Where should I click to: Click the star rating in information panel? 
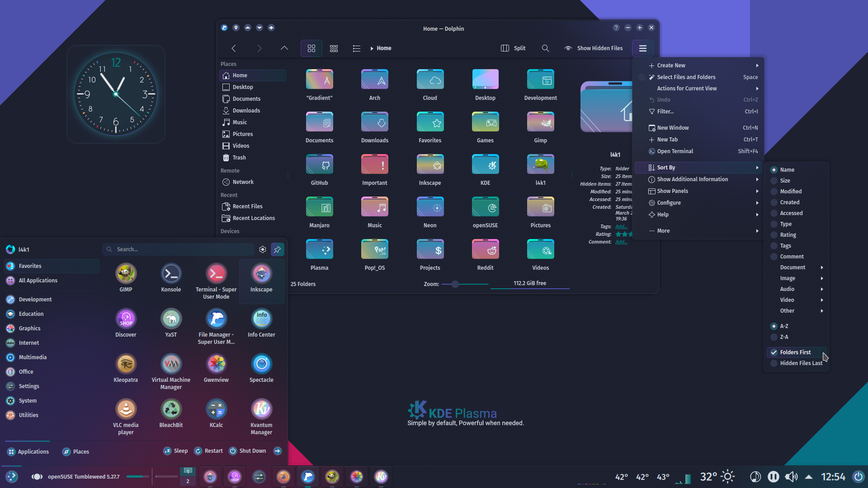pos(624,235)
